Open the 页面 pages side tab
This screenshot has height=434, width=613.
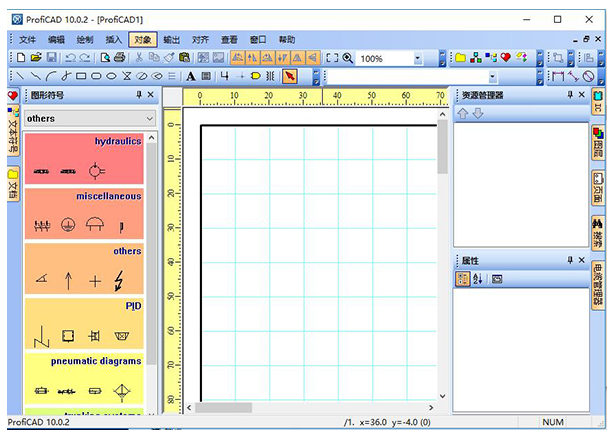598,188
